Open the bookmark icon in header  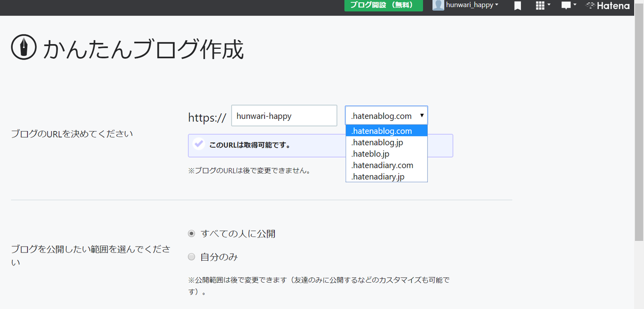click(517, 5)
